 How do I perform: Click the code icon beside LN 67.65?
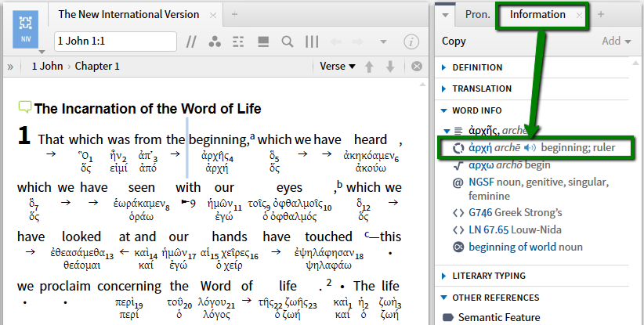pos(458,229)
